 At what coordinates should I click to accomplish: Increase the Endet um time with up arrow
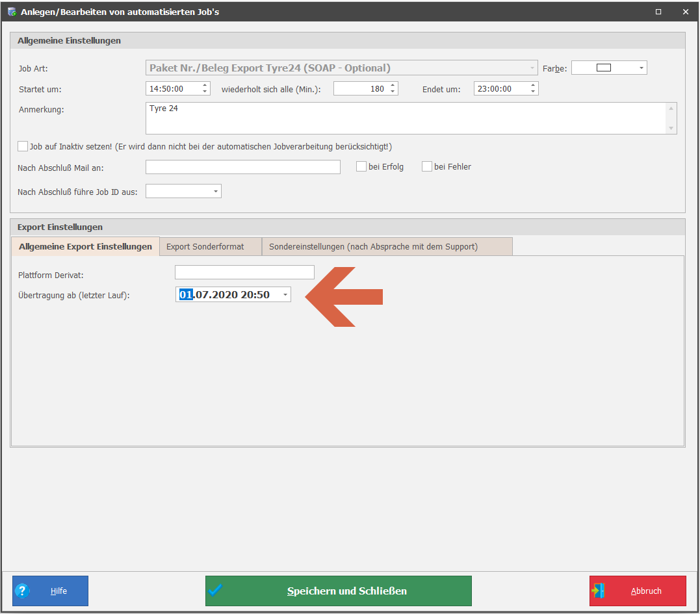[x=533, y=85]
